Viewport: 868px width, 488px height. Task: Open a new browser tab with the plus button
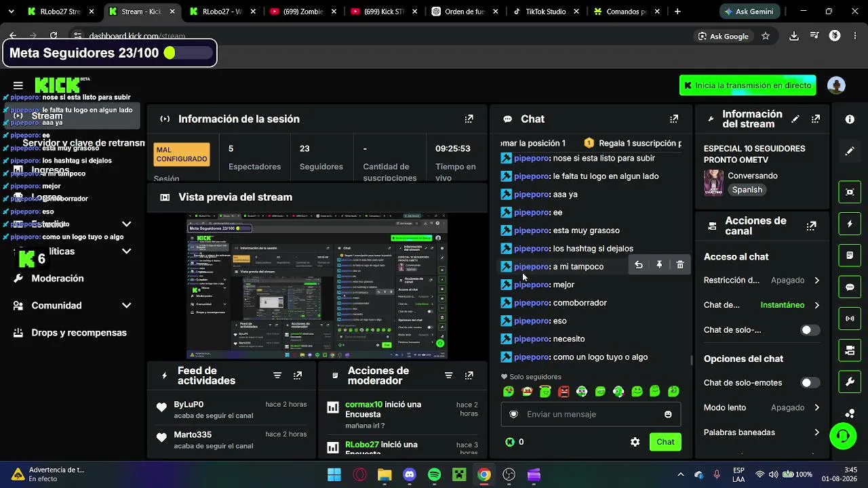677,12
